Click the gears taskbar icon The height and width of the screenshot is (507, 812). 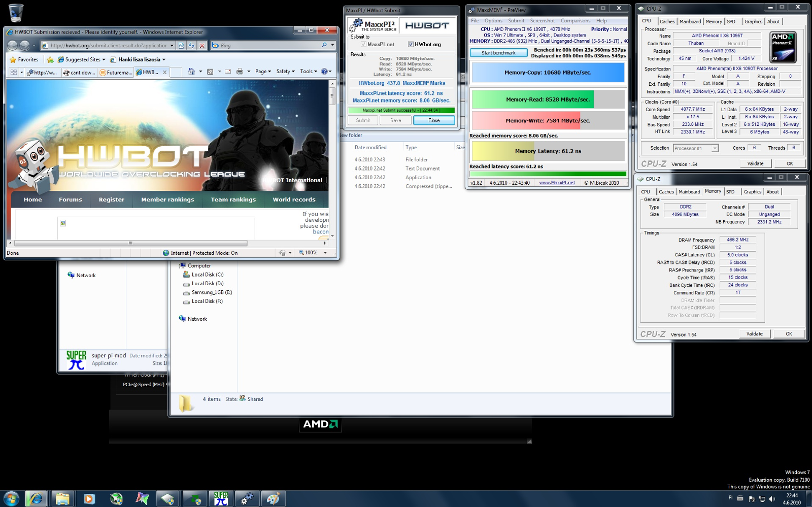(247, 498)
